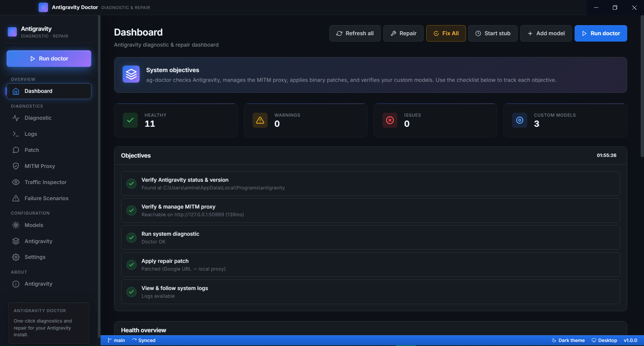This screenshot has width=644, height=346.
Task: Click the Antigravity layers icon under Configuration
Action: (16, 241)
